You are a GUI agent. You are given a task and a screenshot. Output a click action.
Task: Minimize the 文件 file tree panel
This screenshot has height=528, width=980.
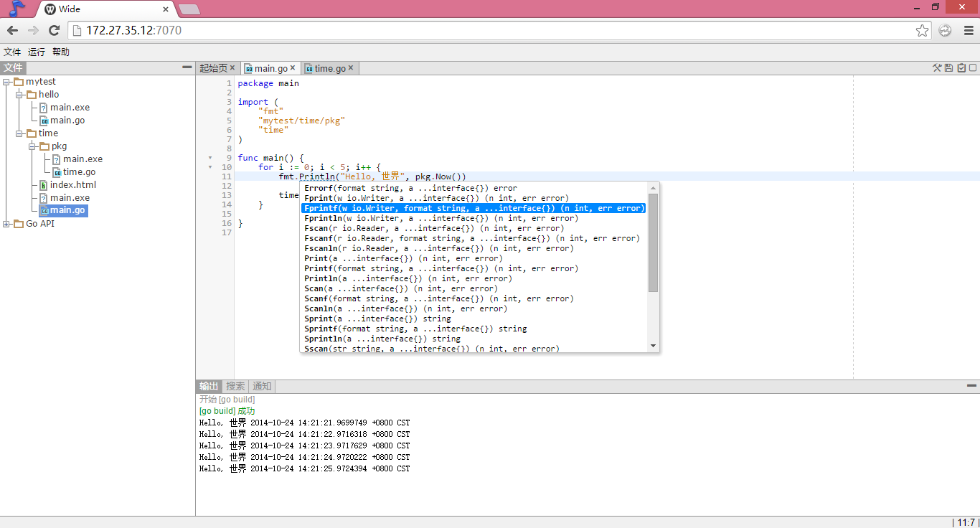point(187,67)
